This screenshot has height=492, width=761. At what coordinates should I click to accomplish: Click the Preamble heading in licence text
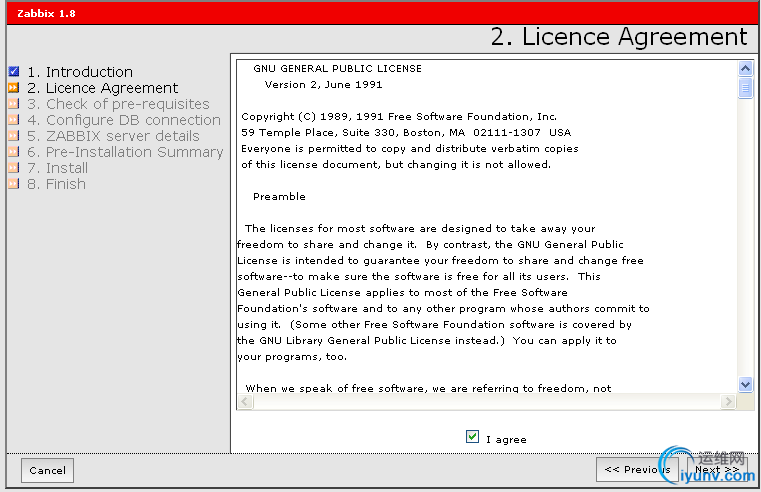coord(279,197)
